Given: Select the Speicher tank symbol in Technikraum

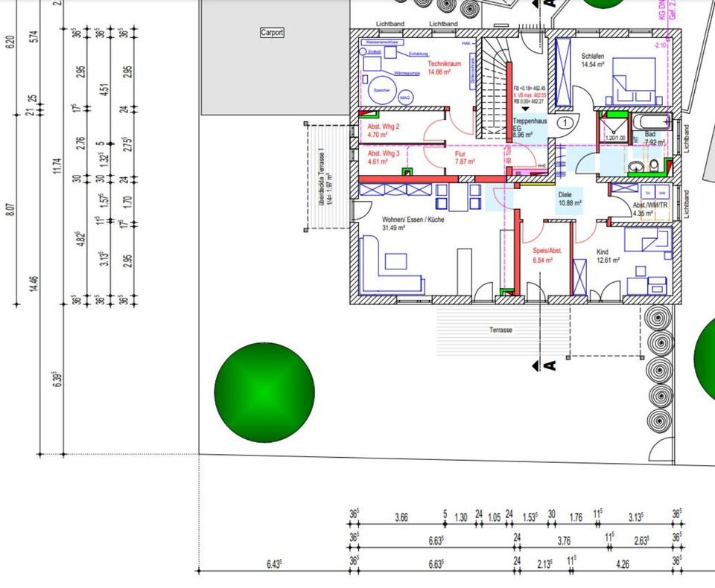Looking at the screenshot, I should pyautogui.click(x=381, y=89).
